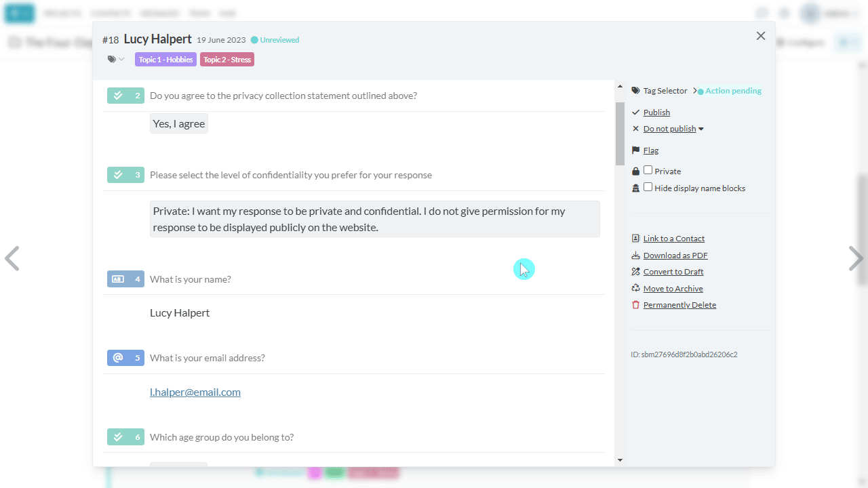The height and width of the screenshot is (488, 868).
Task: Enable the Private checkbox
Action: [x=648, y=170]
